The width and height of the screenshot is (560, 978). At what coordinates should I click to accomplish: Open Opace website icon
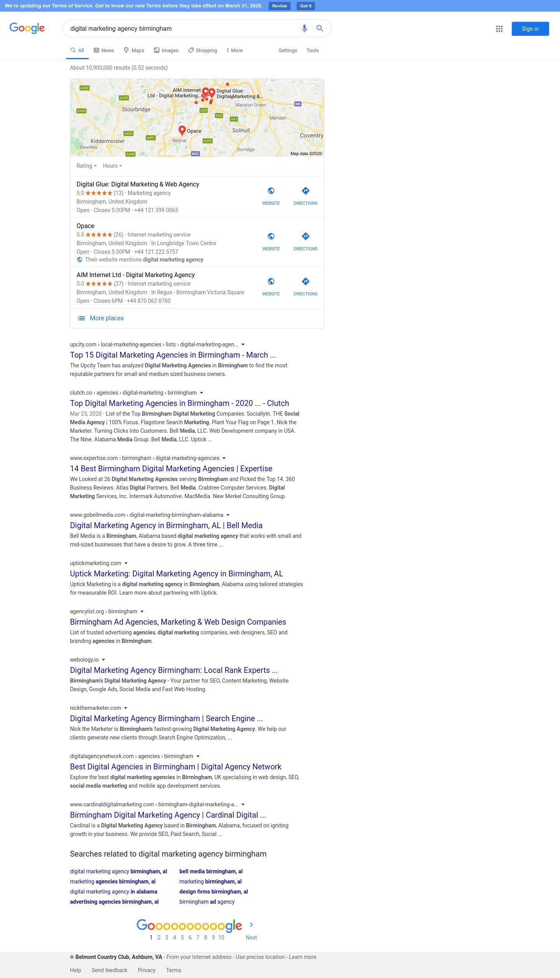coord(271,236)
